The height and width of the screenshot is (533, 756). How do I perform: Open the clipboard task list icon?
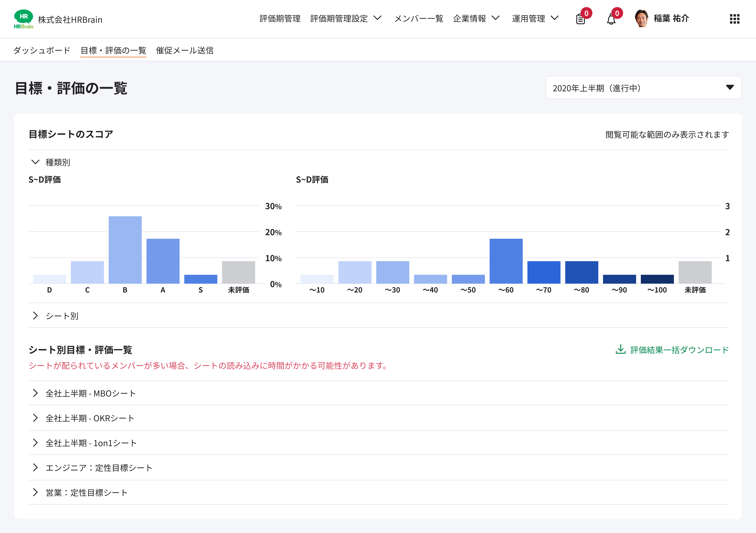[580, 19]
